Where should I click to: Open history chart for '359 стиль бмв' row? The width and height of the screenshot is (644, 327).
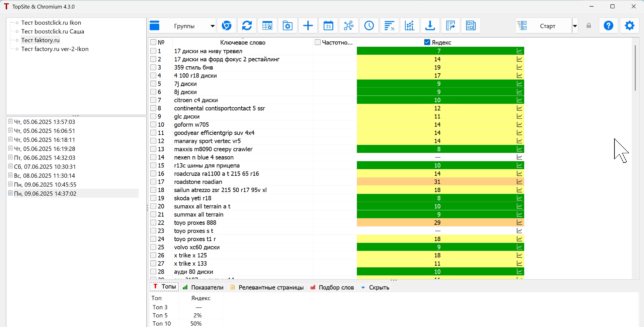pyautogui.click(x=520, y=67)
